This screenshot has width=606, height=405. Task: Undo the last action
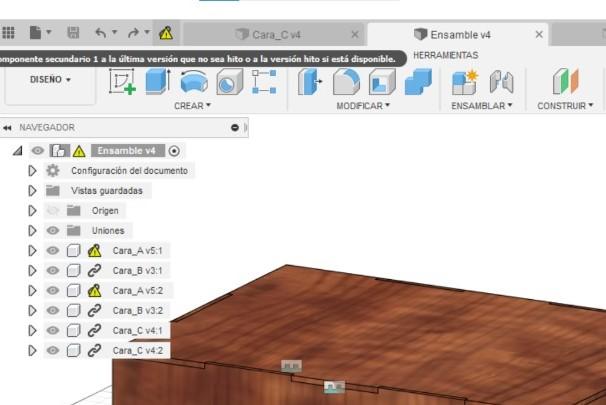coord(100,33)
